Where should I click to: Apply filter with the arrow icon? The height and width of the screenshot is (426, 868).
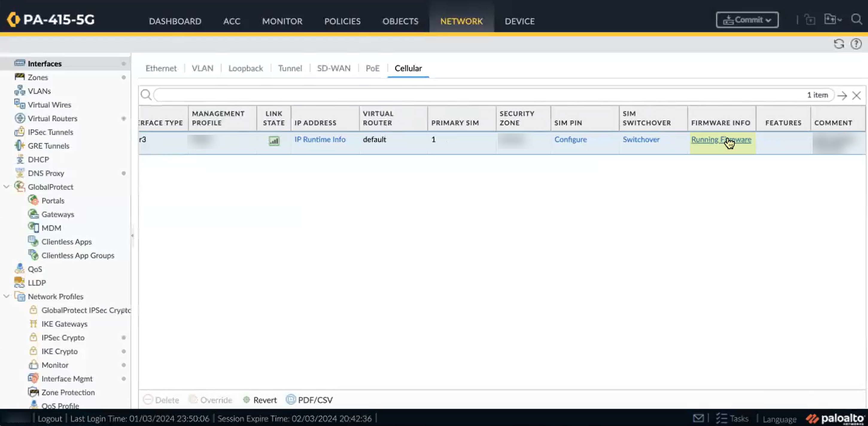(842, 96)
